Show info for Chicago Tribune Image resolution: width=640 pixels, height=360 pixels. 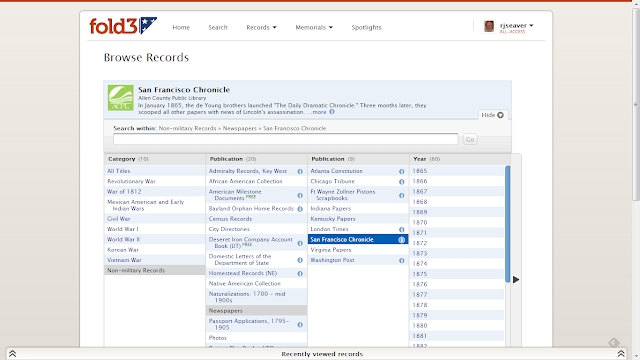pos(402,182)
